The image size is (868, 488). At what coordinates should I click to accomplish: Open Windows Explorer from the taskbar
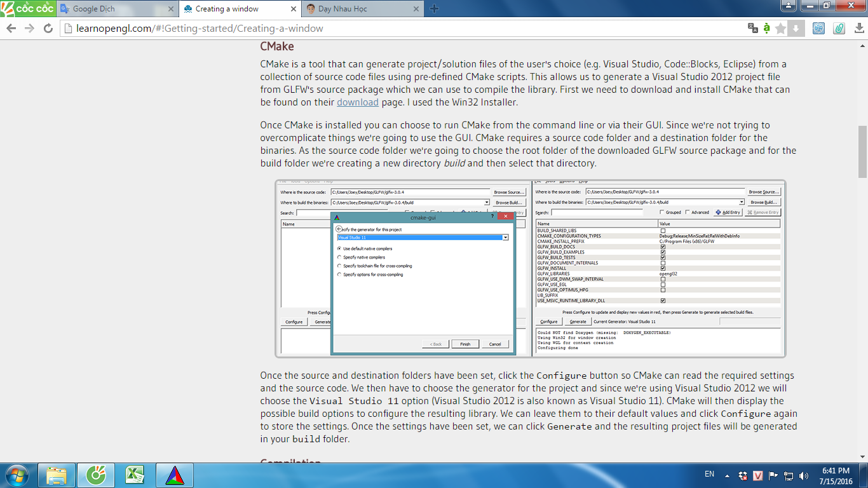tap(57, 475)
